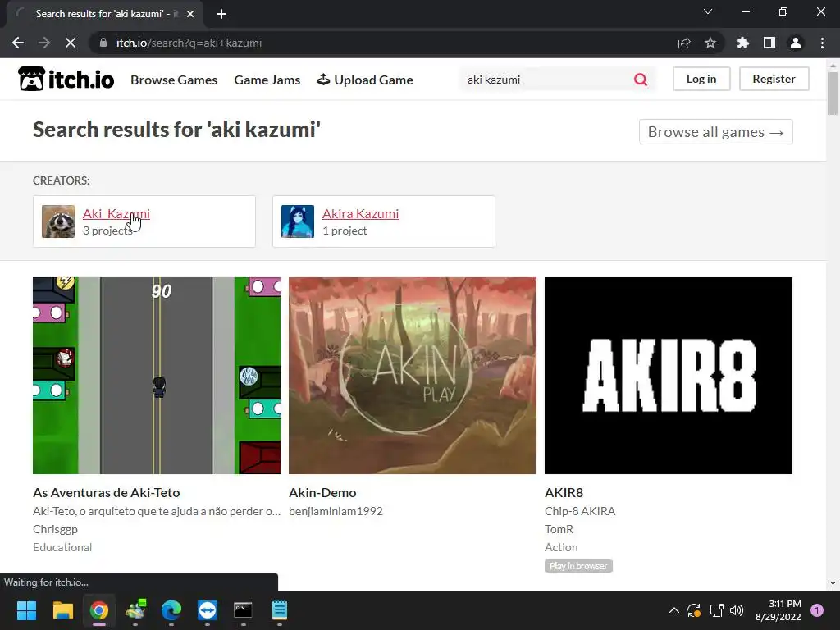Click Upload Game in the navigation
Image resolution: width=840 pixels, height=630 pixels.
point(365,80)
